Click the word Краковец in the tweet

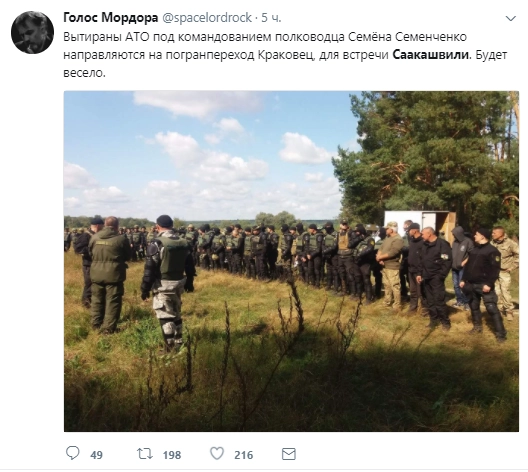pos(287,55)
